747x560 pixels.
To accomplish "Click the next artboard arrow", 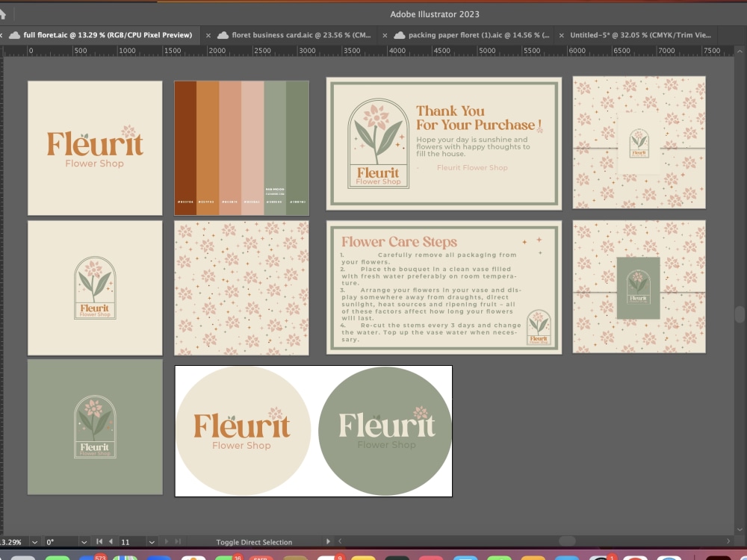I will click(x=166, y=541).
